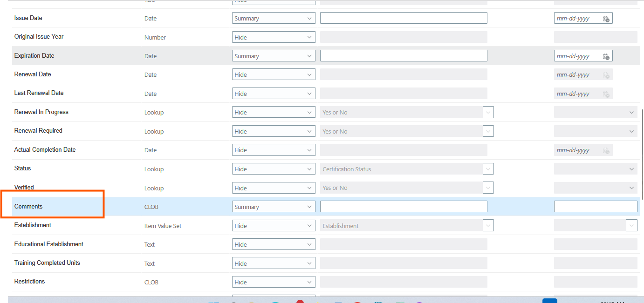
Task: Open Yes or No lookup for Renewal Required
Action: click(407, 131)
